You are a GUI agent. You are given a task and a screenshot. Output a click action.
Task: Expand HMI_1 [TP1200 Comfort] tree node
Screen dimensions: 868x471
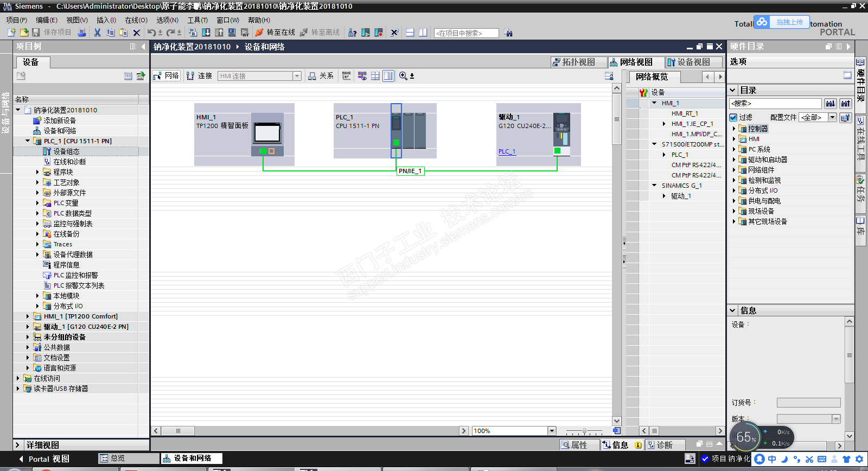pos(28,316)
